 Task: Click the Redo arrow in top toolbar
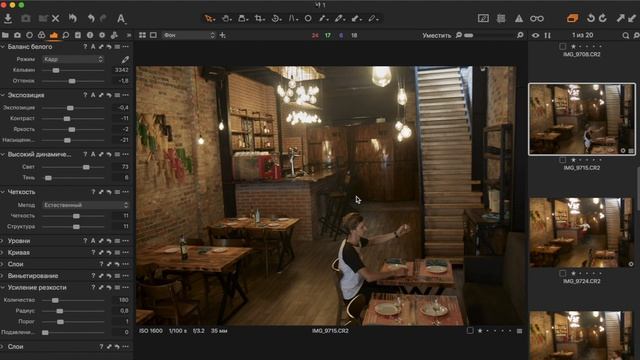[x=103, y=18]
